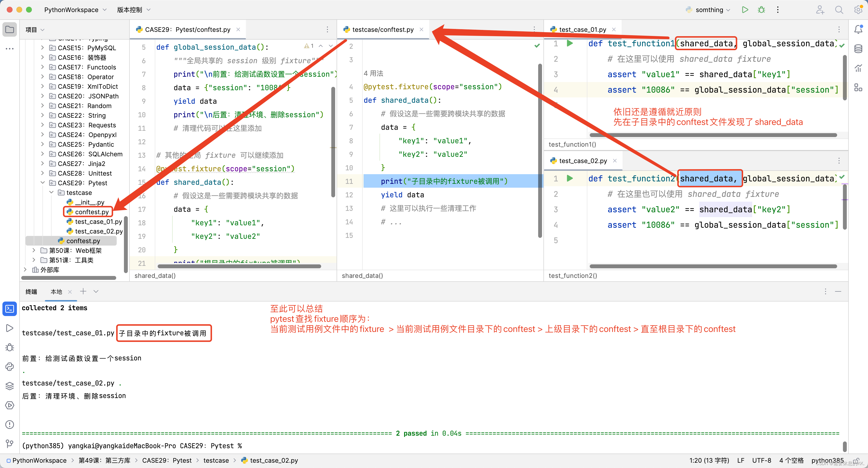The width and height of the screenshot is (868, 468).
Task: Open the Notifications bell icon
Action: (858, 30)
